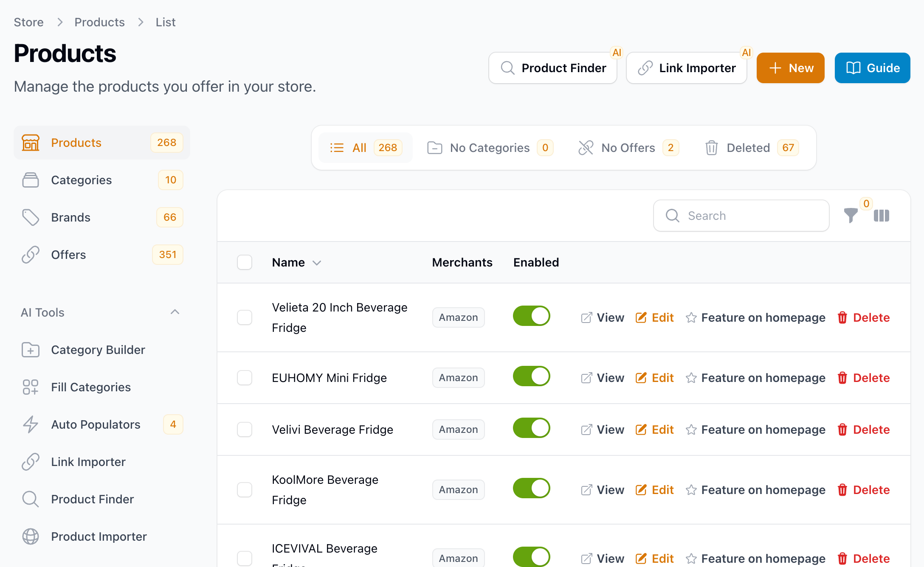Feature Velieta Beverage Fridge on homepage

[x=755, y=317]
